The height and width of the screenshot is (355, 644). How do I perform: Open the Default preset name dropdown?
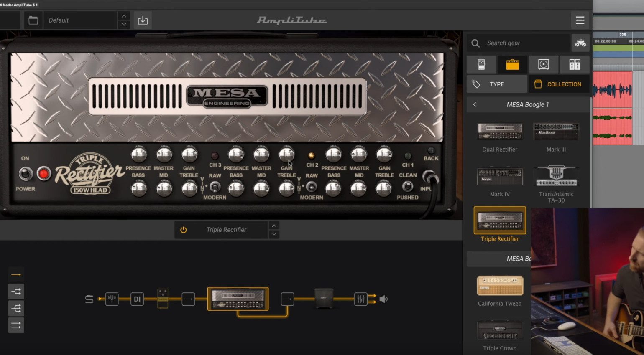[x=79, y=20]
